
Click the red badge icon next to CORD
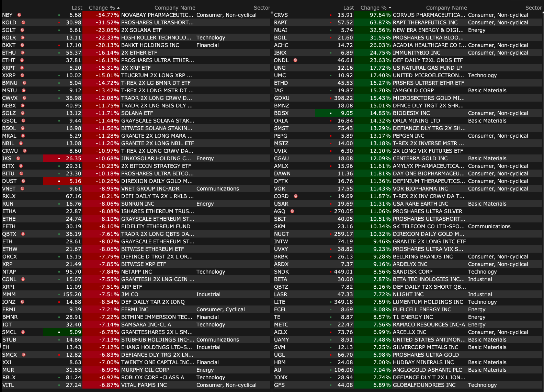click(x=296, y=196)
